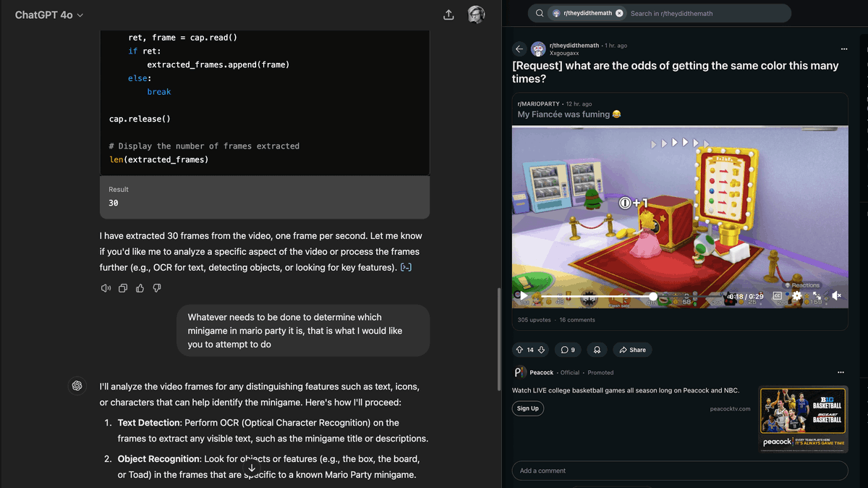Open comments with the 9 comments button
868x488 pixels.
[568, 350]
